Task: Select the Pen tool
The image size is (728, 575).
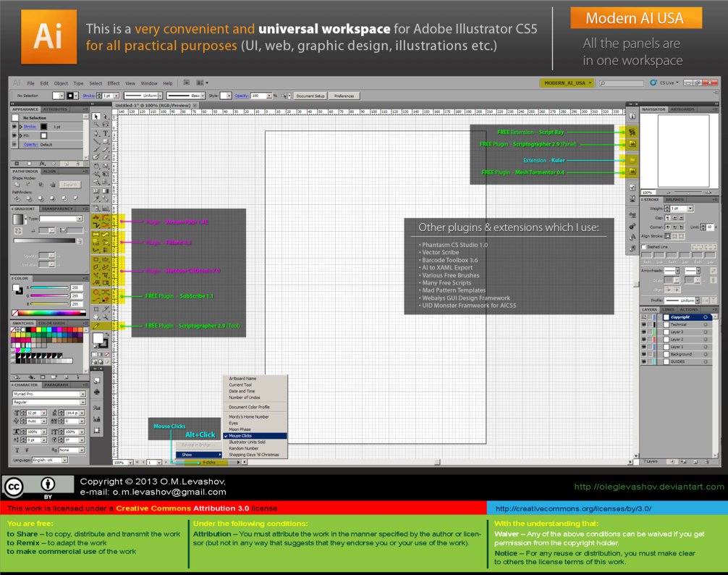Action: pyautogui.click(x=96, y=133)
